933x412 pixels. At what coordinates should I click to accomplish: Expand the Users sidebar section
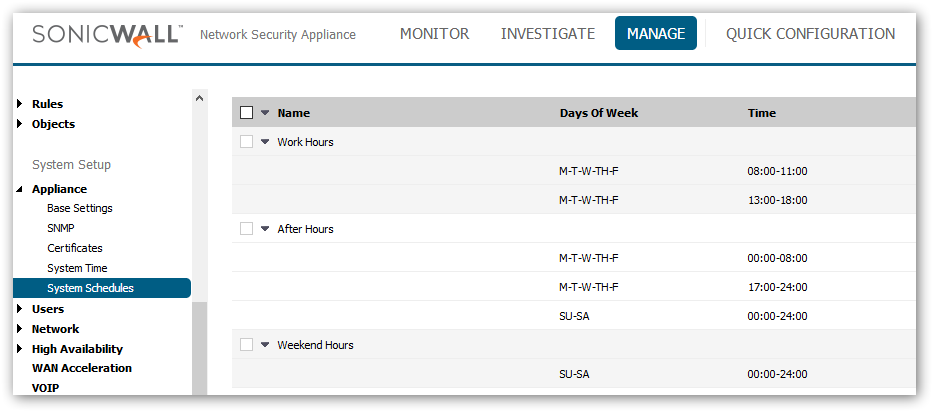(20, 309)
